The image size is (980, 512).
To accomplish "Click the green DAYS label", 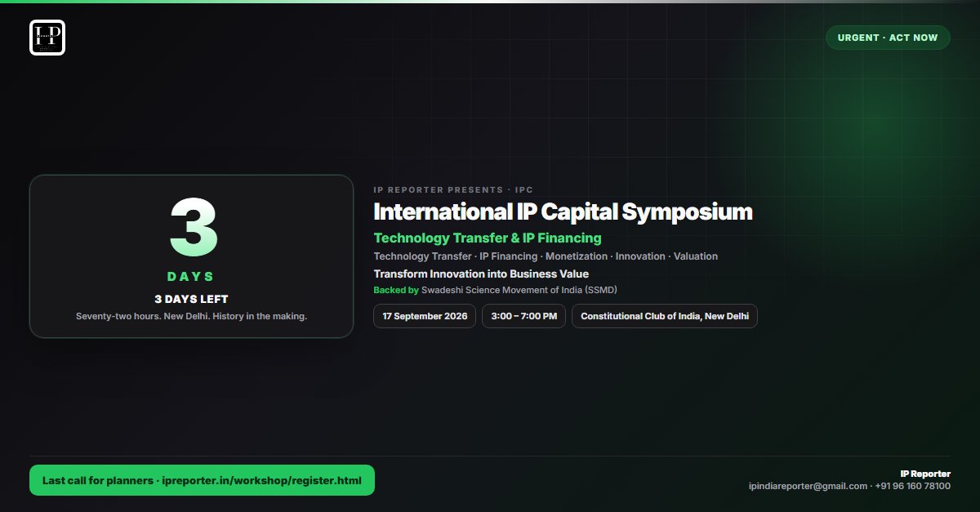I will 191,277.
